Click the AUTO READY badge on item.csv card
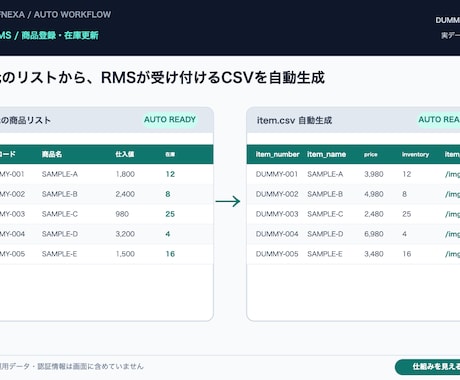The width and height of the screenshot is (460, 380). 439,120
